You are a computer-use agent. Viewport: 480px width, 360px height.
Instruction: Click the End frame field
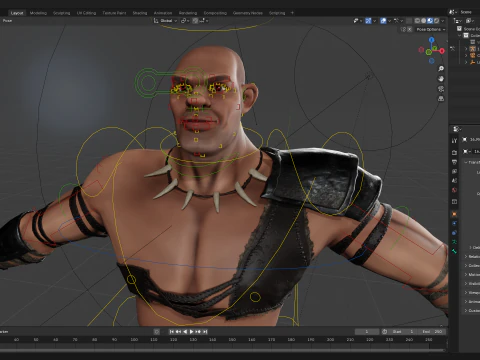point(432,332)
